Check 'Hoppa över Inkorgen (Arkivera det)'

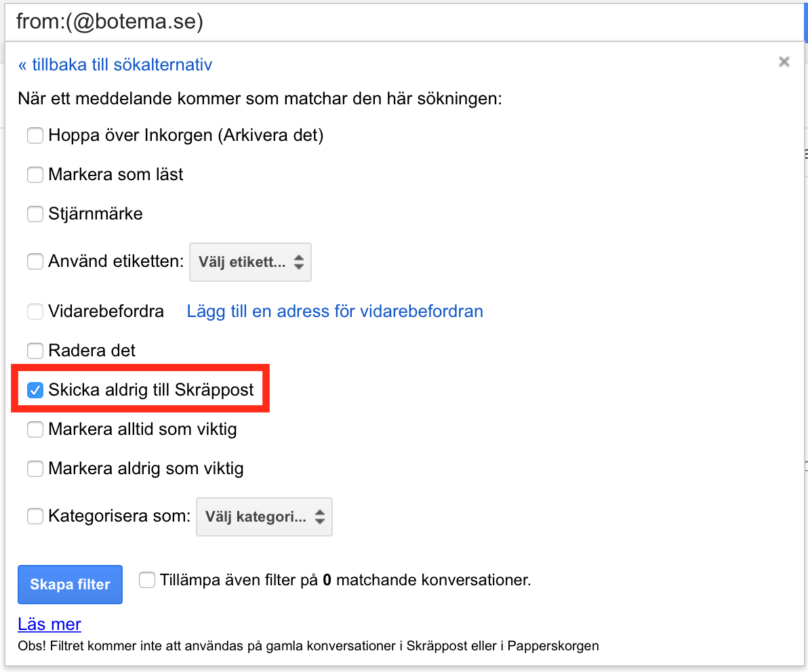pyautogui.click(x=35, y=136)
